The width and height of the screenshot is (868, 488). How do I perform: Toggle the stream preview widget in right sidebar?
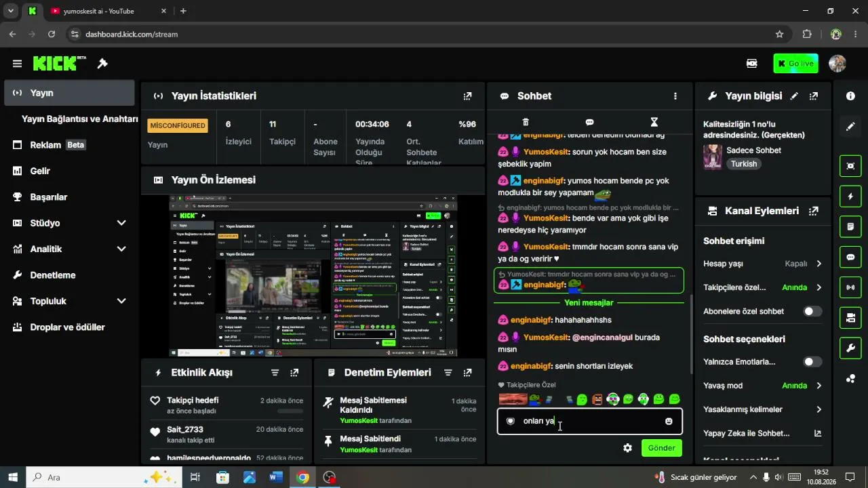pyautogui.click(x=850, y=166)
